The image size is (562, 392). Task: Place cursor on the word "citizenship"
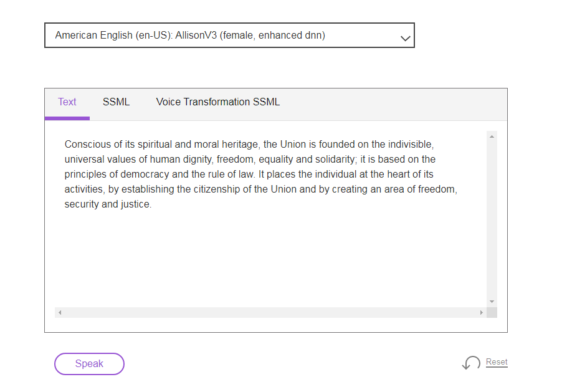pyautogui.click(x=217, y=189)
